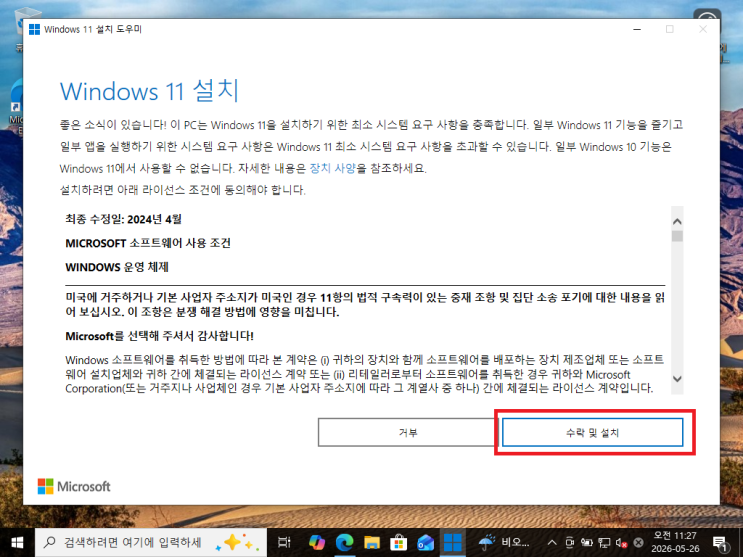743x557 pixels.
Task: Click the license scrollbar down arrow
Action: [677, 379]
